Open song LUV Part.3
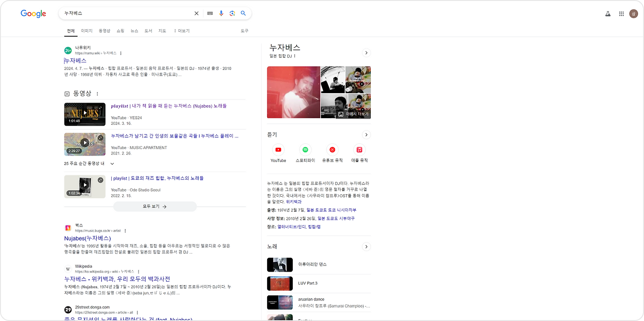Screen dimensions: 644x321 pyautogui.click(x=319, y=283)
